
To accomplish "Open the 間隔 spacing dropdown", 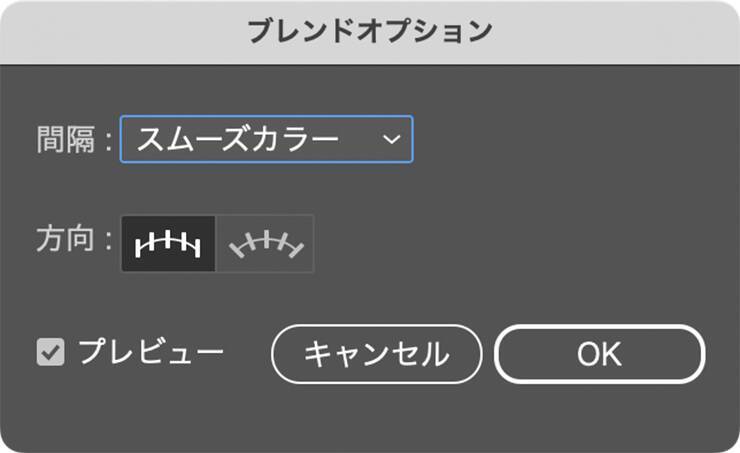I will click(x=266, y=139).
